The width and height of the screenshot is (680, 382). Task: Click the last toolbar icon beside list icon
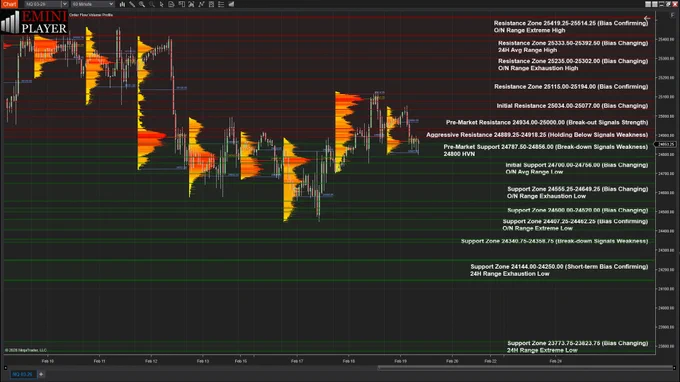tap(231, 4)
